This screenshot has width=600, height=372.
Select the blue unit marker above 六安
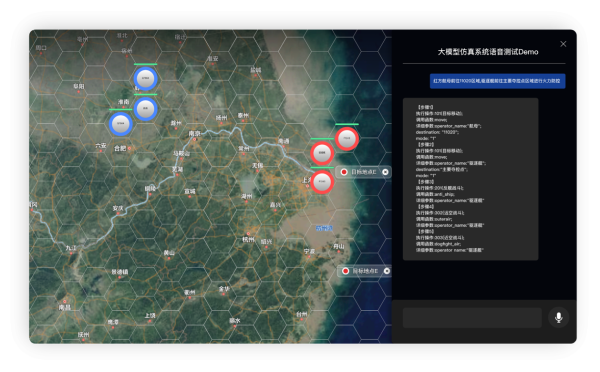[121, 124]
